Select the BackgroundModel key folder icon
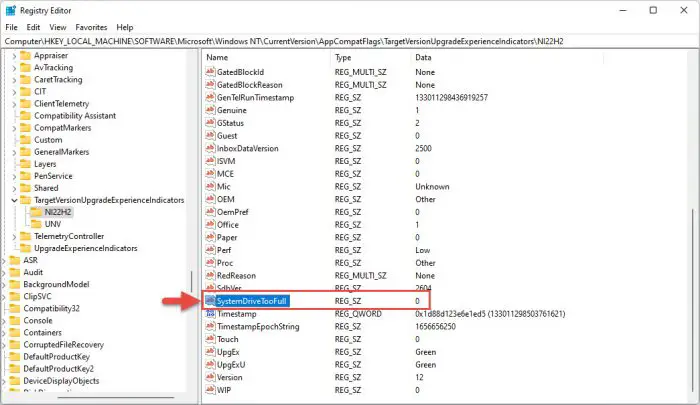700x405 pixels. (15, 284)
